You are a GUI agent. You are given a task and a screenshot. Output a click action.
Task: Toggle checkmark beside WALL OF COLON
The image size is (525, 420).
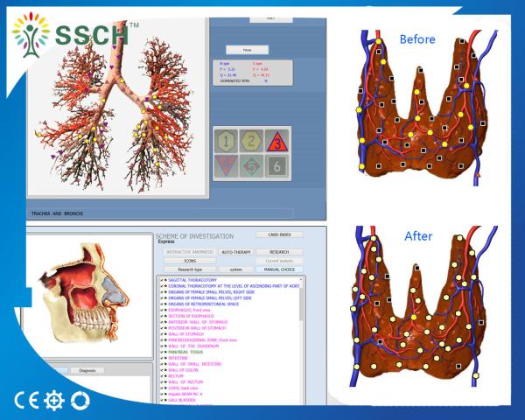click(x=162, y=370)
